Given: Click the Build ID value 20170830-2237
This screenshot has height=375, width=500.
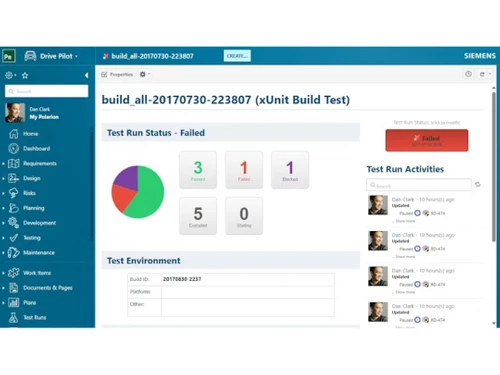Looking at the screenshot, I should (182, 279).
